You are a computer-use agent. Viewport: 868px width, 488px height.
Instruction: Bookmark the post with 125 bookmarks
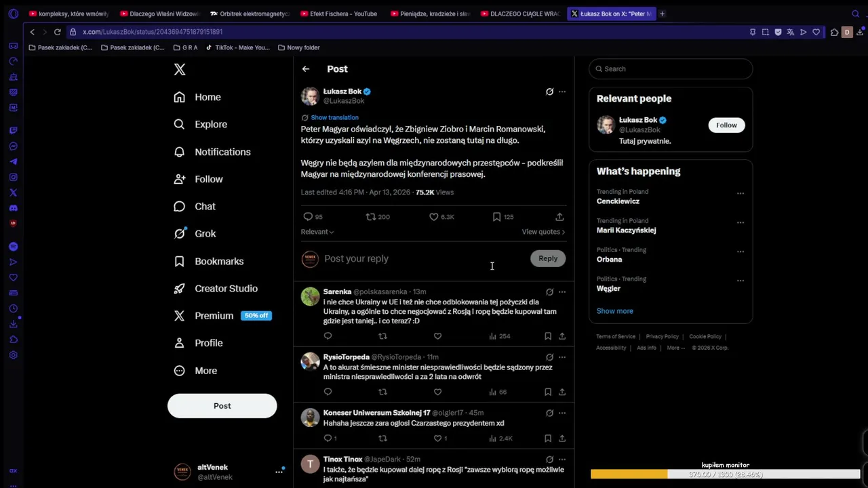tap(496, 217)
